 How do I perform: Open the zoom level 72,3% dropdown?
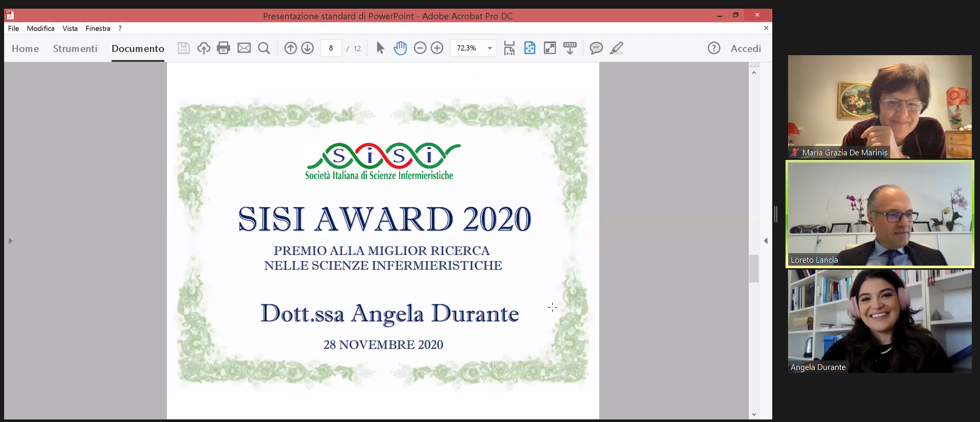click(489, 48)
